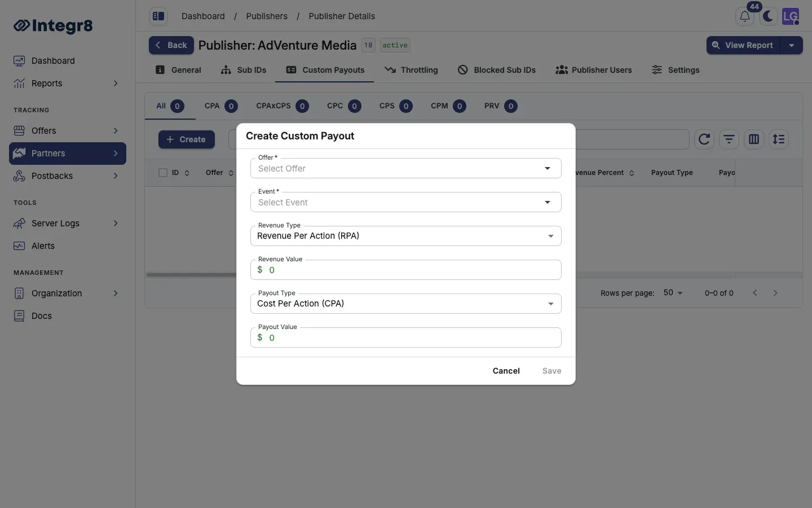Filter payouts by CPC tab
The height and width of the screenshot is (508, 812).
pos(344,106)
